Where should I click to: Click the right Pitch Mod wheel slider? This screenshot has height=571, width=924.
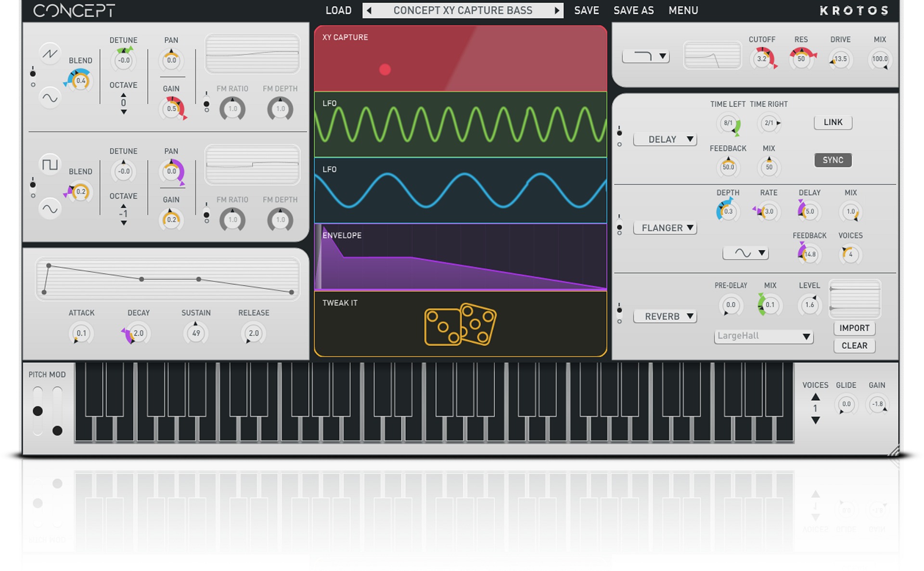click(57, 411)
